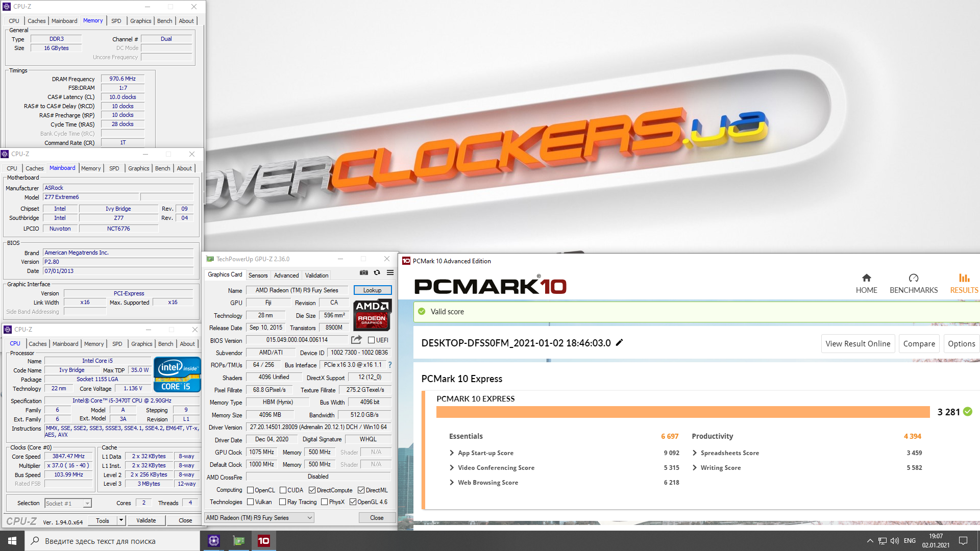
Task: Click the CPU-Z taskbar icon
Action: (x=214, y=541)
